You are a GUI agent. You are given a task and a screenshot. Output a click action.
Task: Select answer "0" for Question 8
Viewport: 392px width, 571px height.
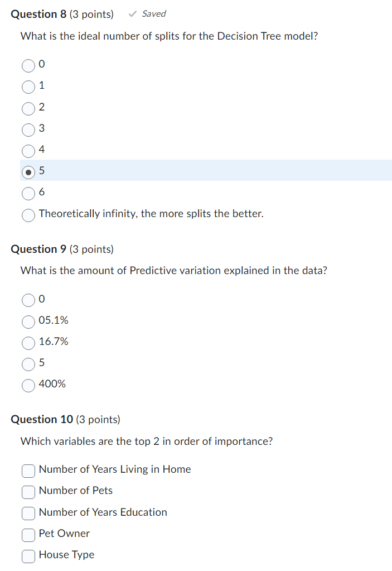(x=28, y=65)
